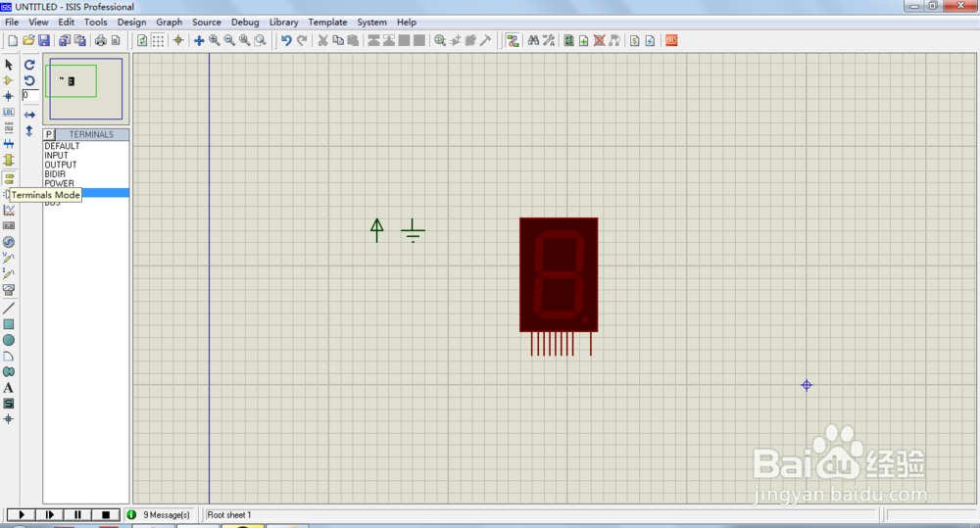
Task: Open the Design menu
Action: point(131,22)
